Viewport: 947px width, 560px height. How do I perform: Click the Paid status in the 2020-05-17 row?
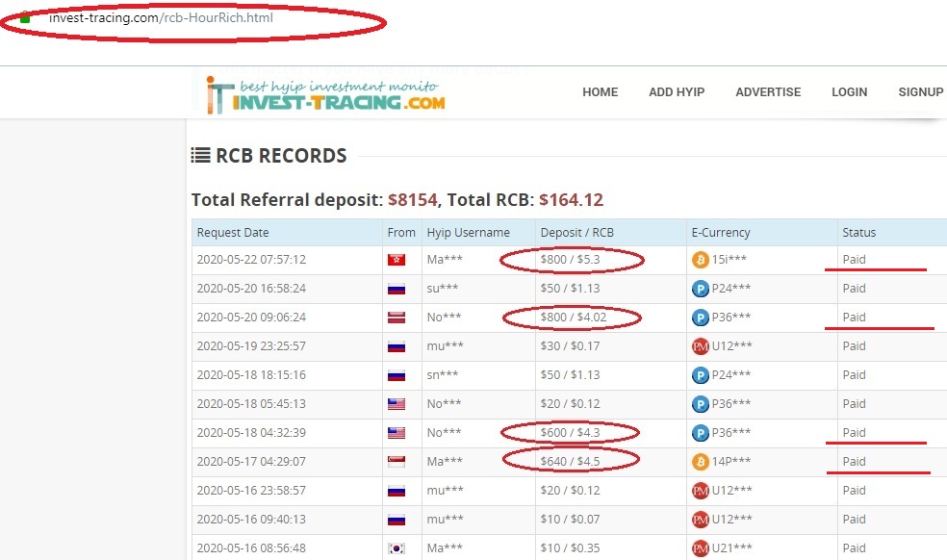point(854,462)
